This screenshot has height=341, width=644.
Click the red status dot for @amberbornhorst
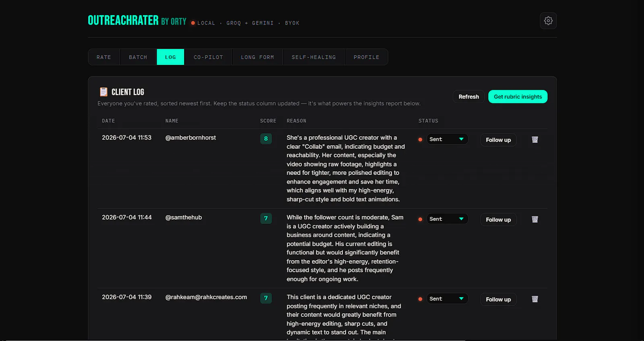pos(420,140)
